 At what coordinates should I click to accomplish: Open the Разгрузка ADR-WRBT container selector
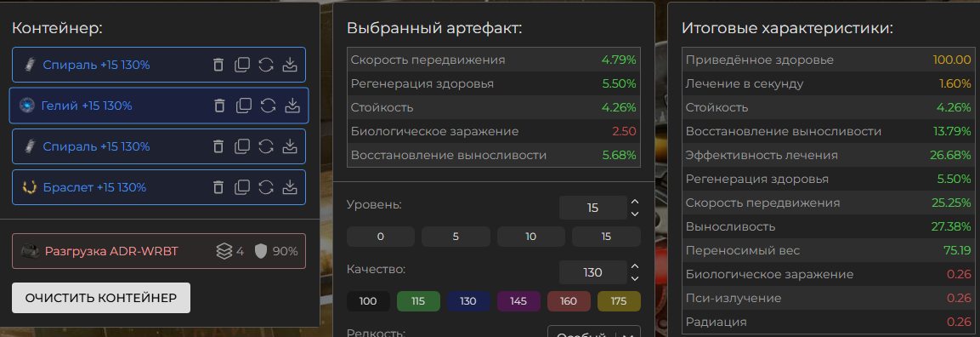click(159, 251)
